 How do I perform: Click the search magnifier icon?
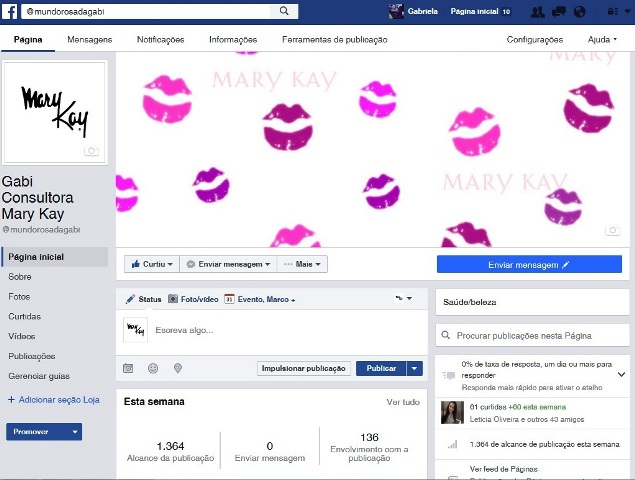285,11
